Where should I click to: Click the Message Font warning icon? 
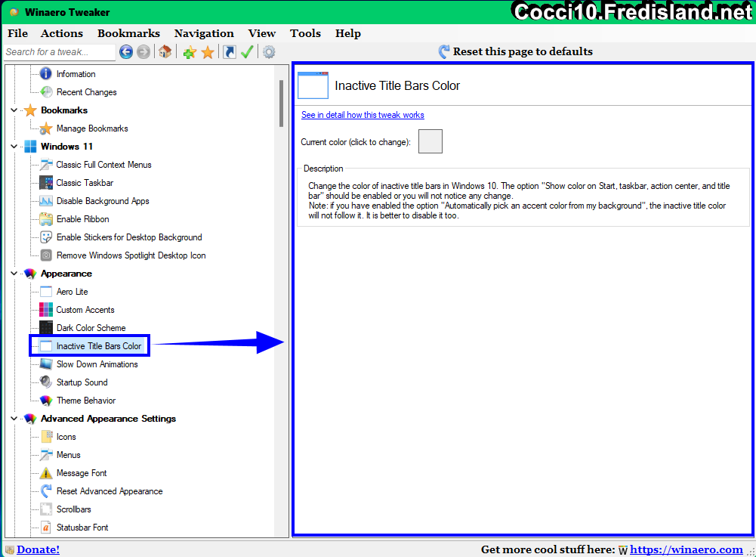point(46,473)
